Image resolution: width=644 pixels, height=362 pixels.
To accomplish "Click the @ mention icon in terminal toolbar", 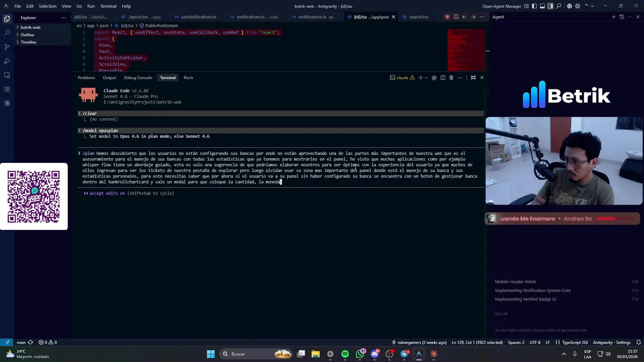I will [x=434, y=77].
